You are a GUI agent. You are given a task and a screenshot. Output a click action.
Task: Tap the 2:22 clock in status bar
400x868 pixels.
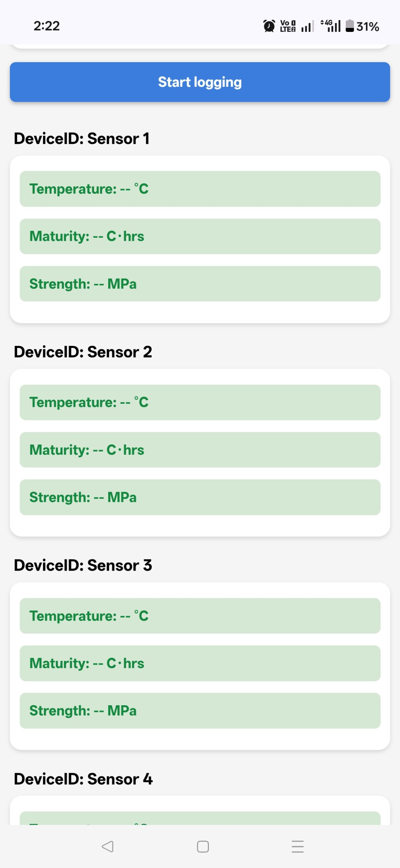46,26
